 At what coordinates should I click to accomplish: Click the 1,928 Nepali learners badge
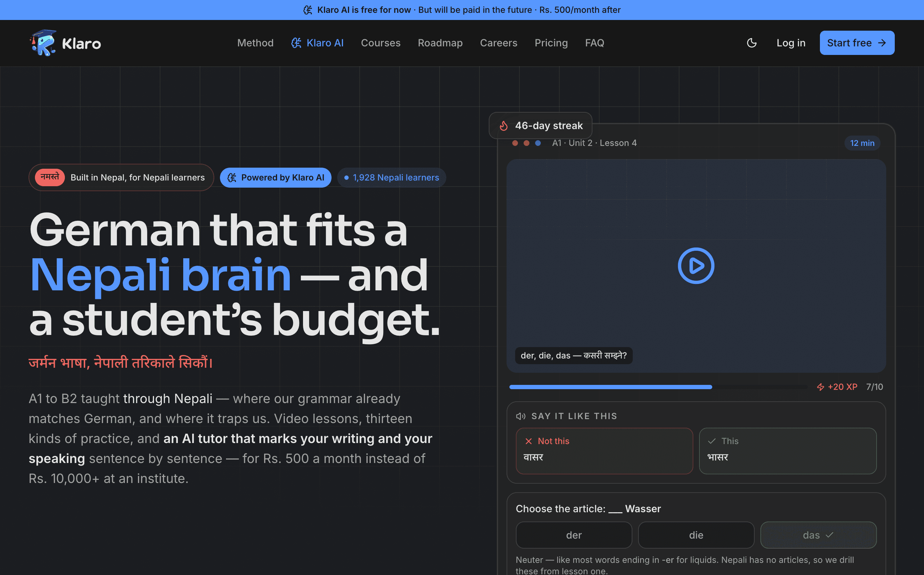pos(392,178)
